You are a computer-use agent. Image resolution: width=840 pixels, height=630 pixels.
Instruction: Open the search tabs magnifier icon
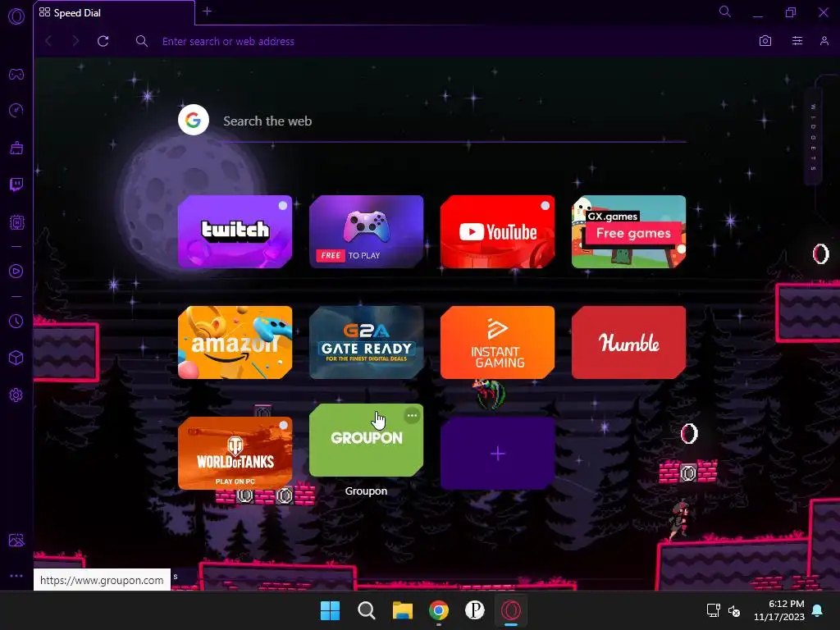725,11
